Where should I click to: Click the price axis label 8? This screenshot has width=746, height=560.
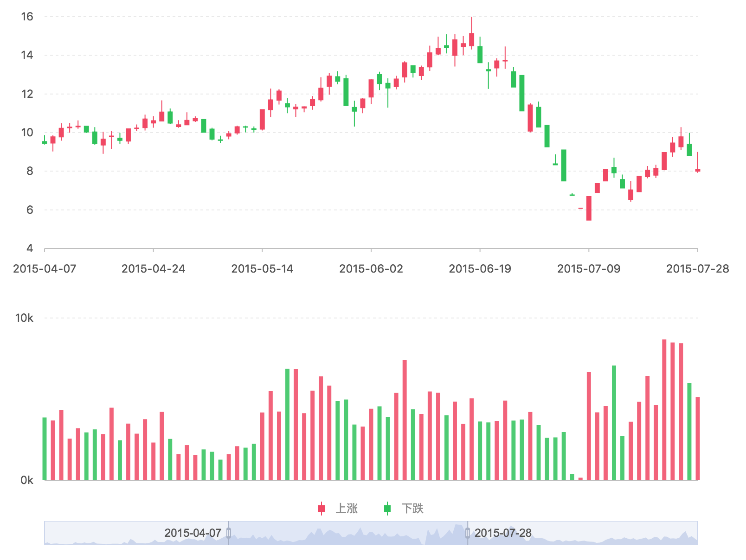pyautogui.click(x=30, y=171)
